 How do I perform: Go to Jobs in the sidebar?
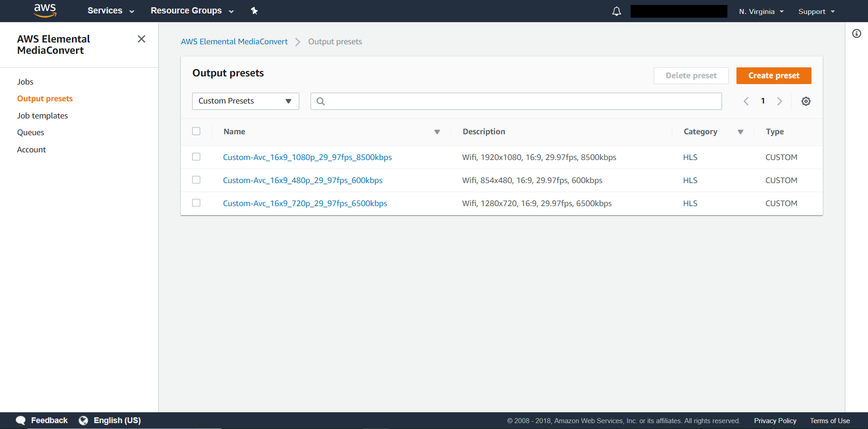(x=25, y=82)
